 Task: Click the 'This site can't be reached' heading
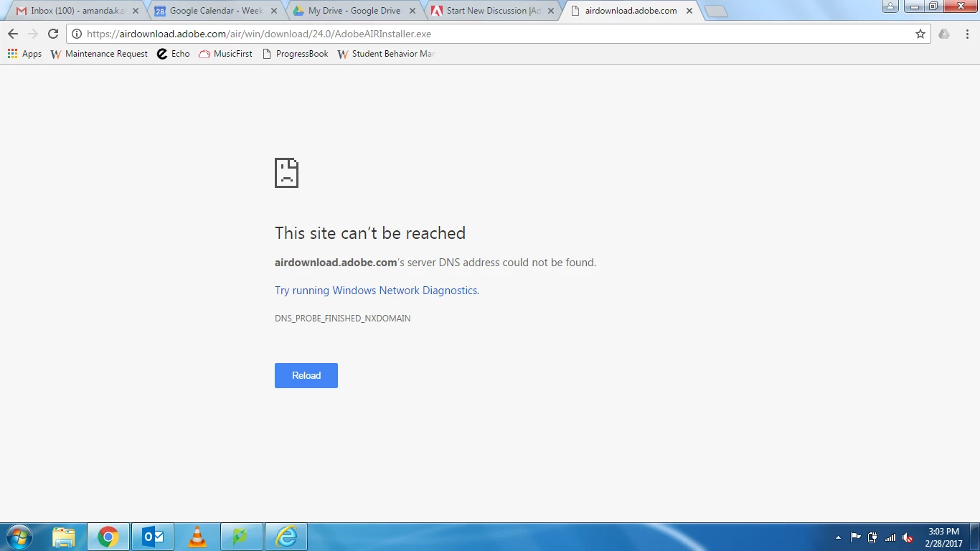tap(370, 233)
